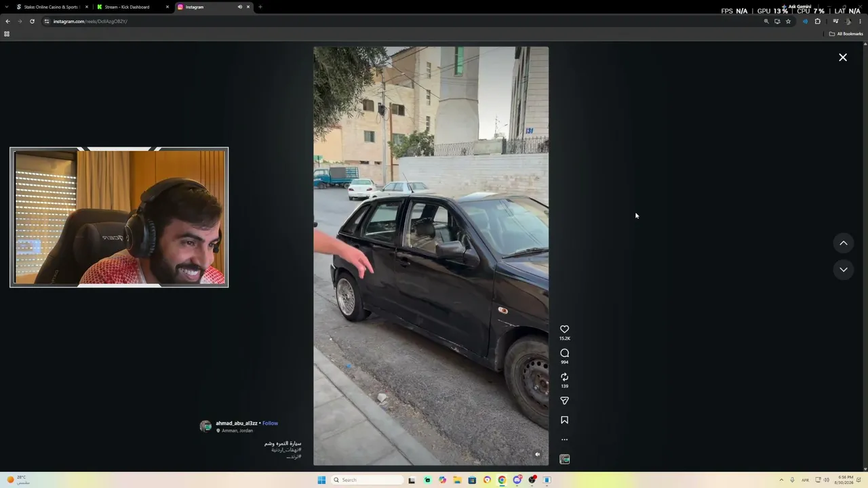The height and width of the screenshot is (488, 868).
Task: Close the Stake Online Casino tab
Action: [87, 7]
